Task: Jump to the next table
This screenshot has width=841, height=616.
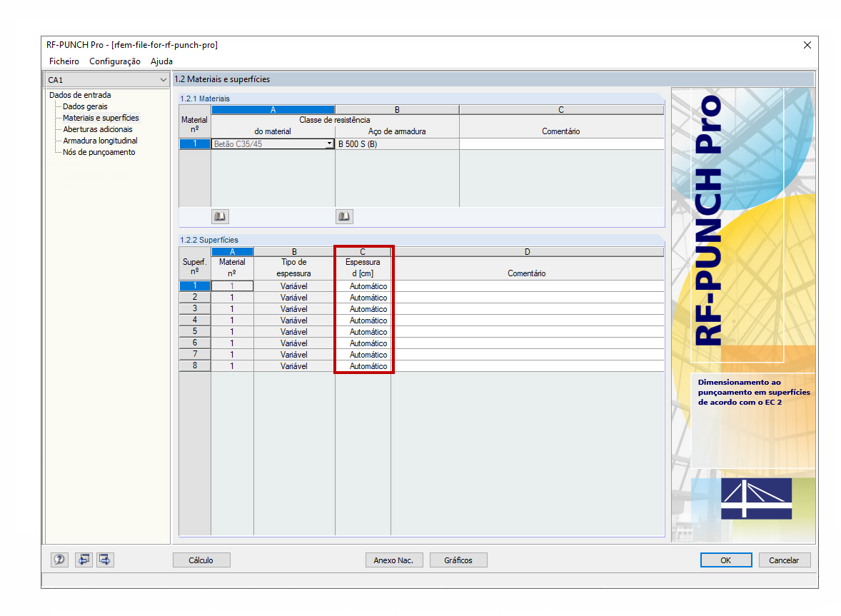Action: click(x=105, y=560)
